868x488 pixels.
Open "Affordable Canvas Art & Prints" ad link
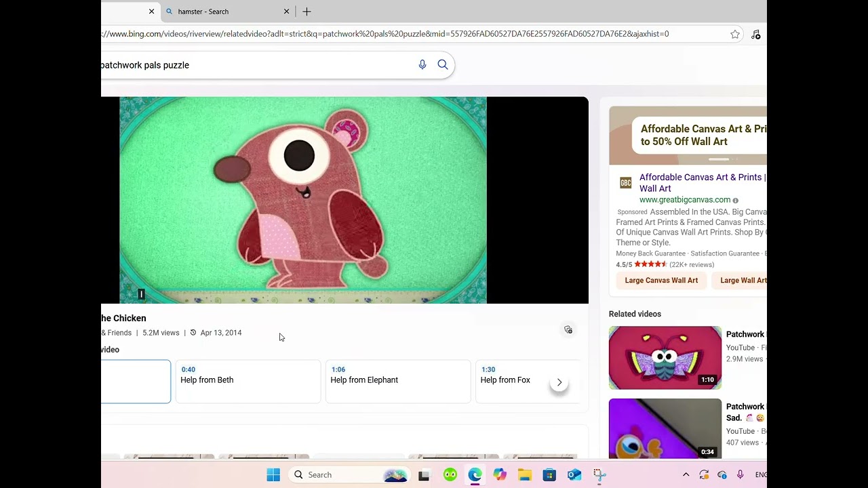coord(703,183)
